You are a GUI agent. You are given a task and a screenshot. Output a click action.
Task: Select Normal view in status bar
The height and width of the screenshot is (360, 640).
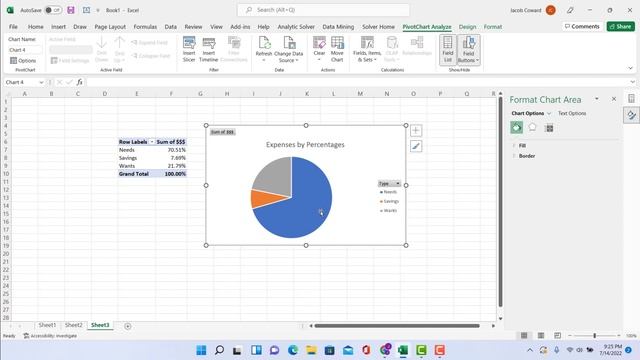coord(524,336)
